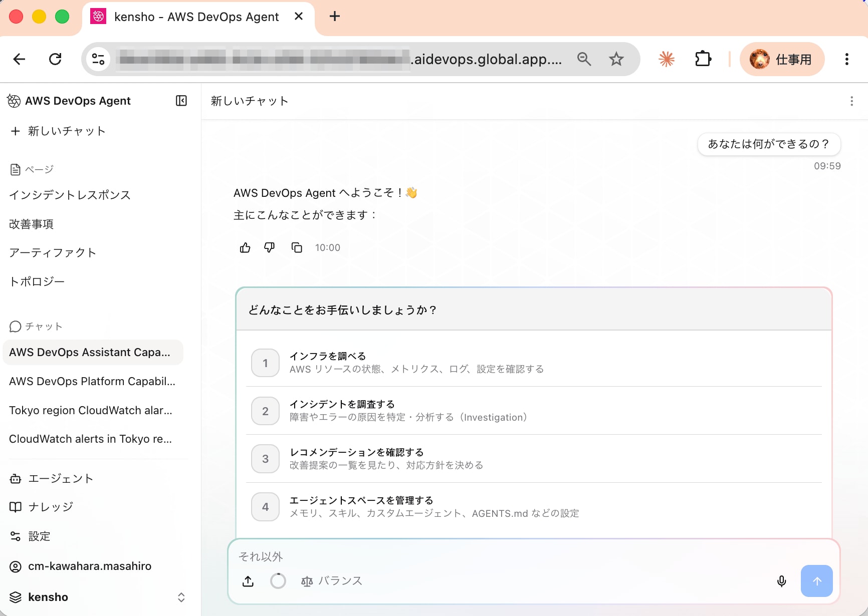Like the response with thumbs up
868x616 pixels.
point(245,247)
